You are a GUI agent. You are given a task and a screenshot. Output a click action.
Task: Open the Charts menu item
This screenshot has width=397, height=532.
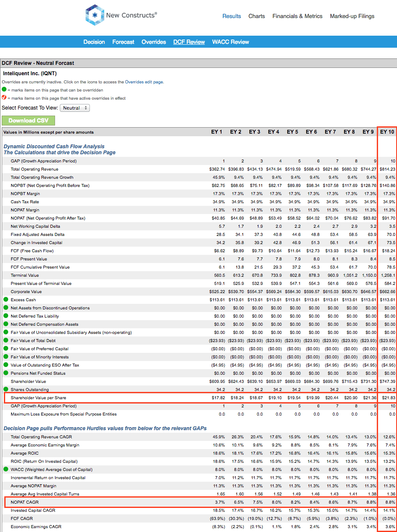(257, 16)
